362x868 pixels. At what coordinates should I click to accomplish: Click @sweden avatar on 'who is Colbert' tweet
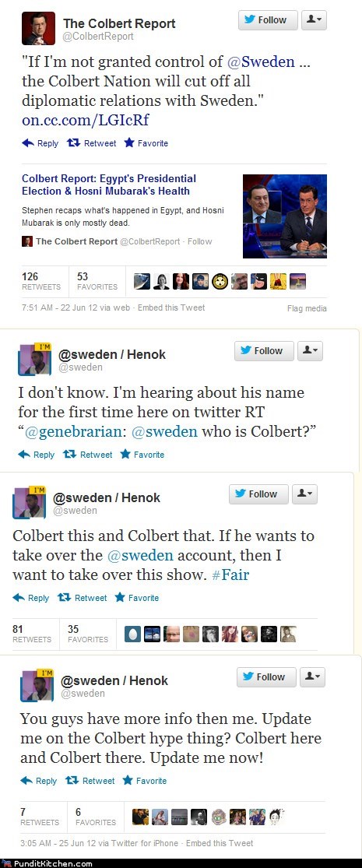point(35,360)
